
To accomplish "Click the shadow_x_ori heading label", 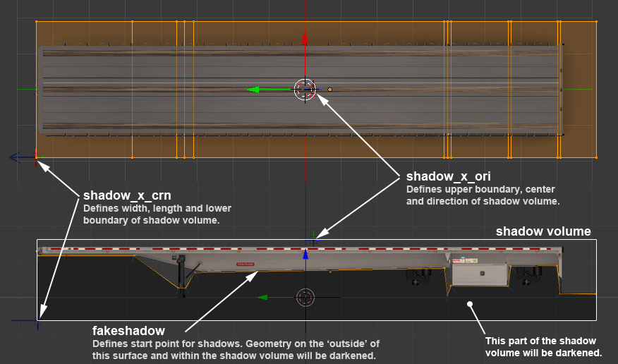I will [448, 176].
